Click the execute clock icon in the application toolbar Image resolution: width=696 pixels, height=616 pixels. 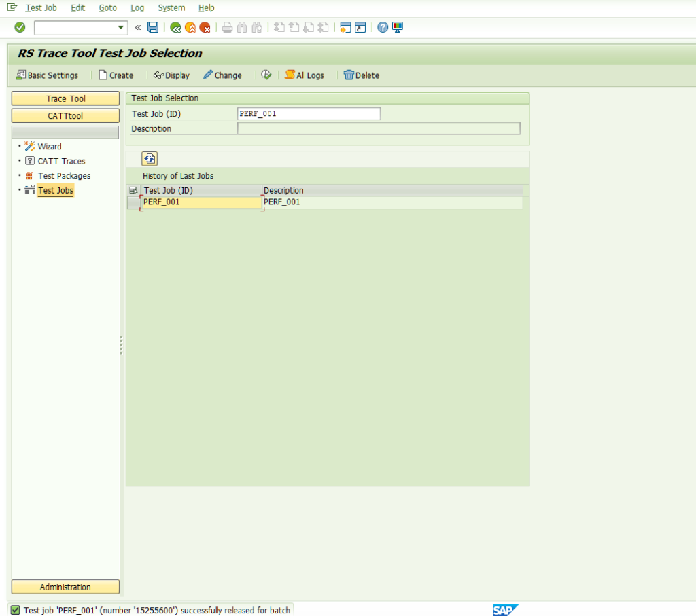coord(266,75)
